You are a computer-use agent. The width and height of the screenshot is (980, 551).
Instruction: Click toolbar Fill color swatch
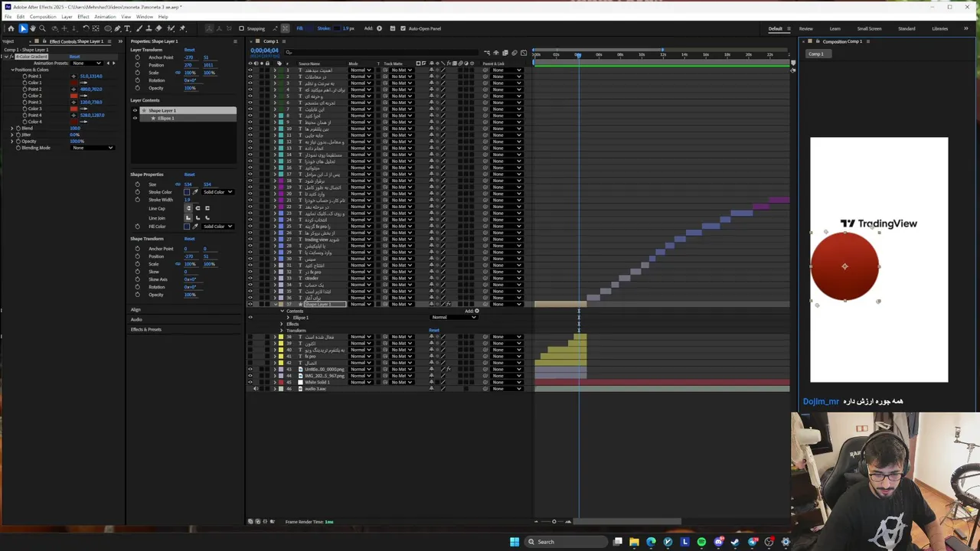pyautogui.click(x=309, y=28)
